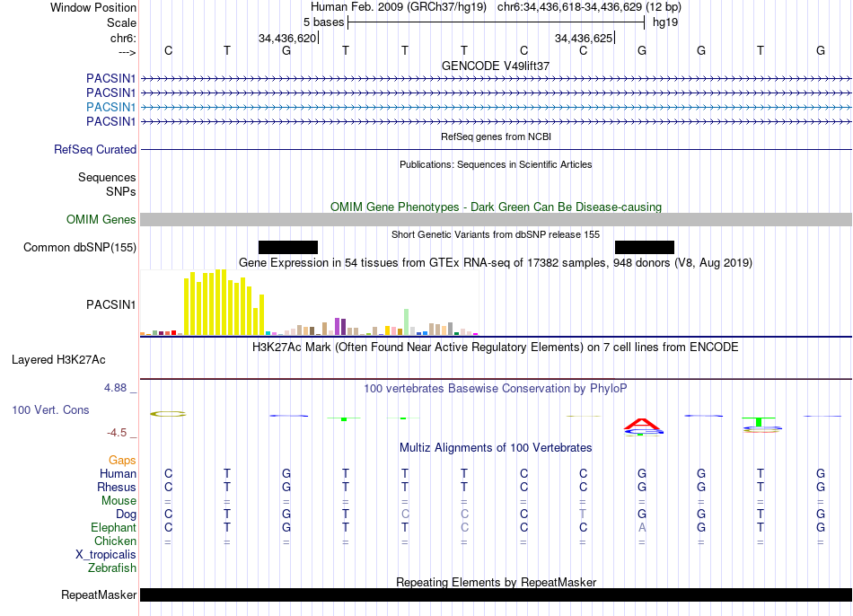Open the RepeatMasker track label
853x616 pixels.
coord(99,594)
